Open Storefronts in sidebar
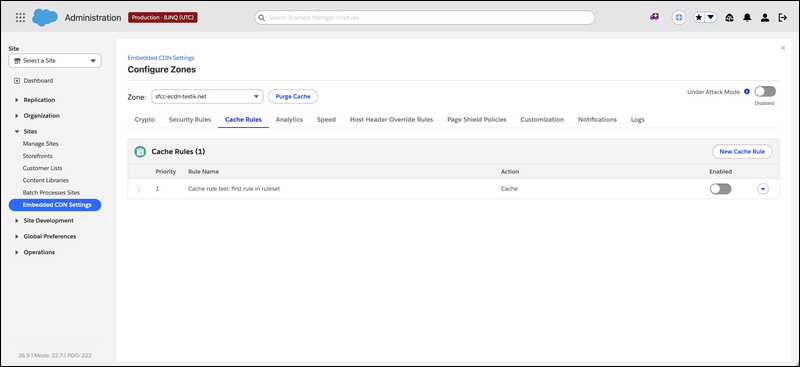The width and height of the screenshot is (800, 367). (38, 156)
